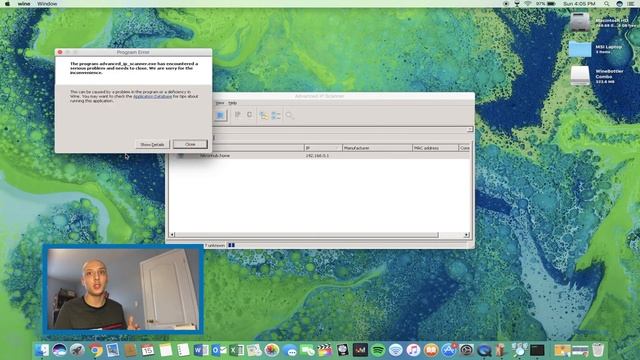Open the Trash in the dock
Viewport: 640px width, 360px height.
[x=598, y=350]
